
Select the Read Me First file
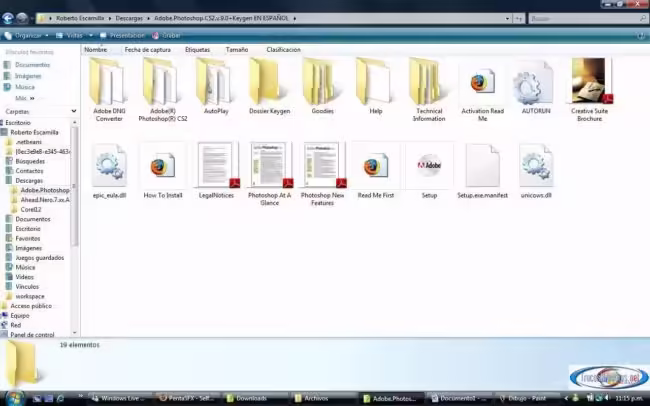376,171
